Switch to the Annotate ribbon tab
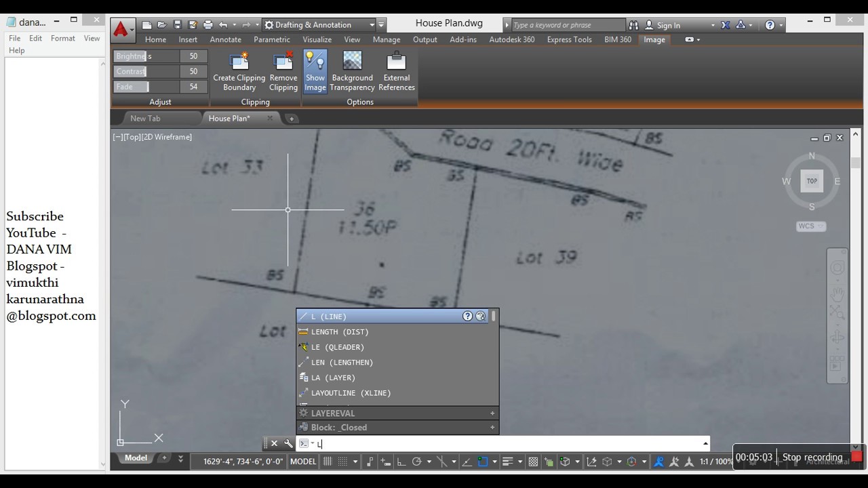This screenshot has width=868, height=488. tap(225, 39)
